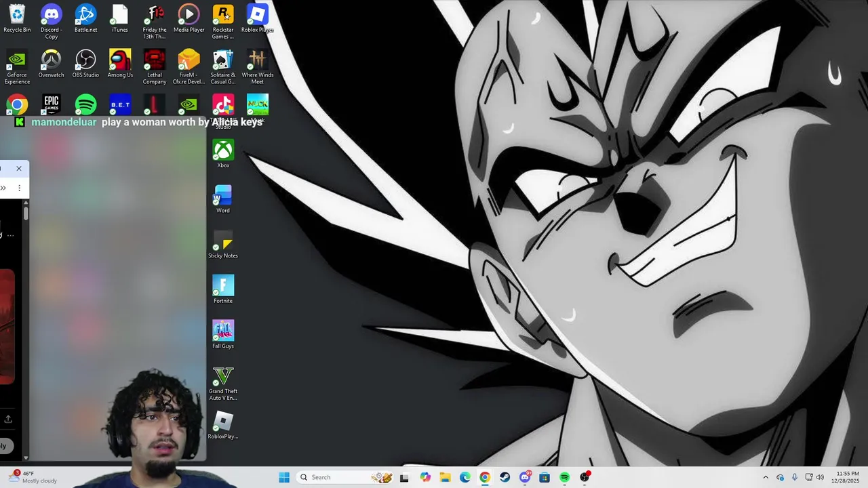The width and height of the screenshot is (868, 488).
Task: Open Solitaire & Casual Games desktop icon
Action: click(x=223, y=67)
